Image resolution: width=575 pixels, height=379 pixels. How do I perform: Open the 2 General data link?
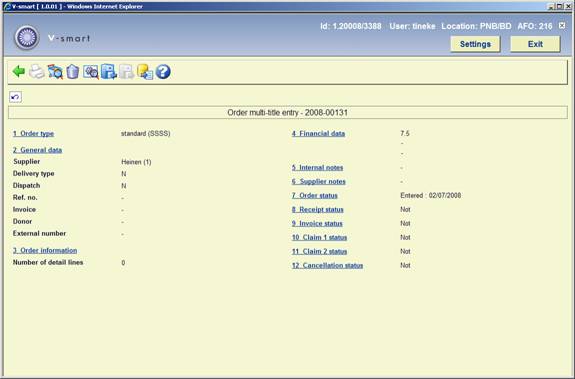pos(37,150)
